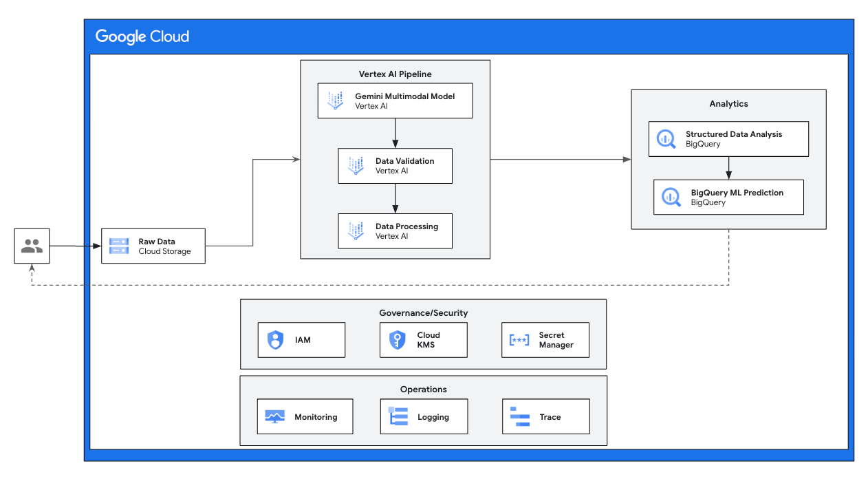The width and height of the screenshot is (868, 479).
Task: Click the Google Cloud logo
Action: tap(142, 36)
